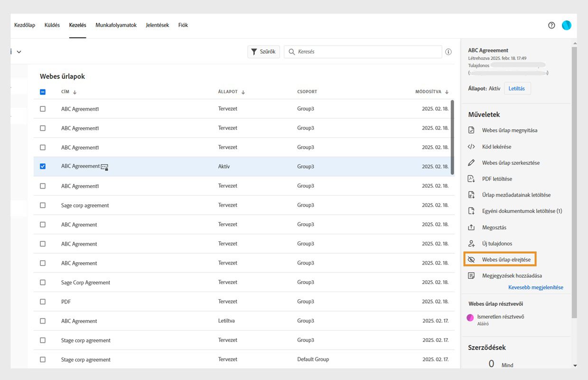Open the user profile avatar
Viewport: 588px width, 380px height.
pyautogui.click(x=567, y=25)
